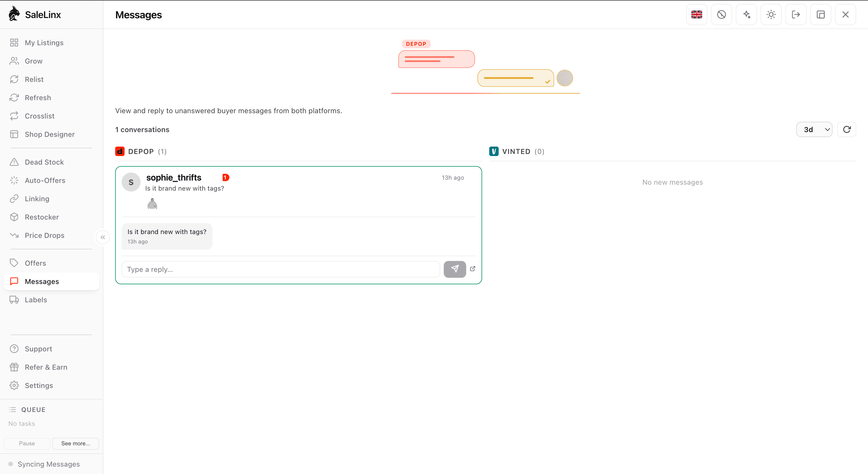Image resolution: width=868 pixels, height=474 pixels.
Task: Collapse the sidebar with double chevron
Action: click(x=103, y=237)
